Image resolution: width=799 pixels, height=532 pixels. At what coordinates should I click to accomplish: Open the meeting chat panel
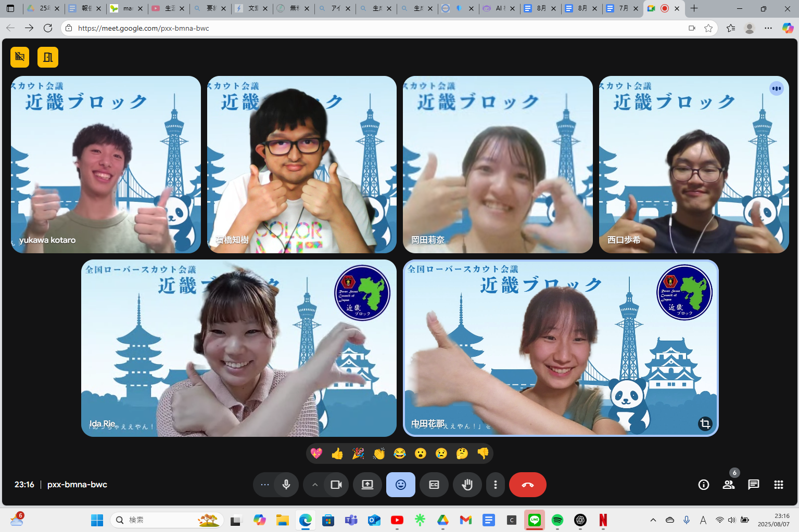coord(753,485)
